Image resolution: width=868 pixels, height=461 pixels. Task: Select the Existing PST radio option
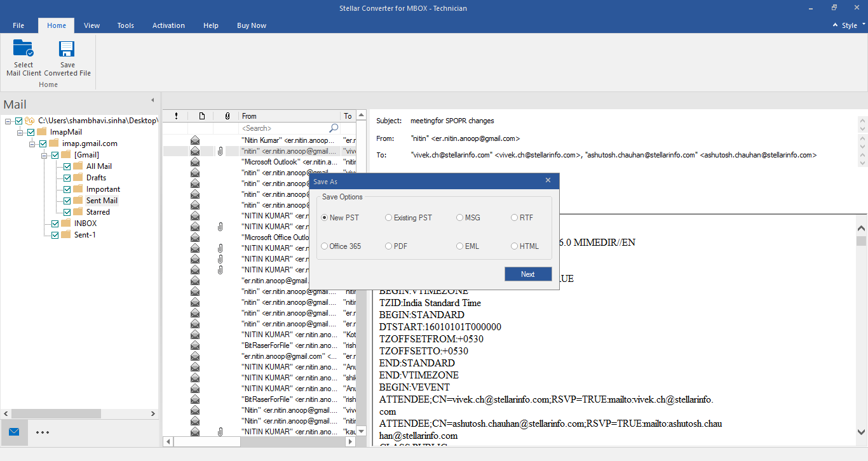coord(389,218)
